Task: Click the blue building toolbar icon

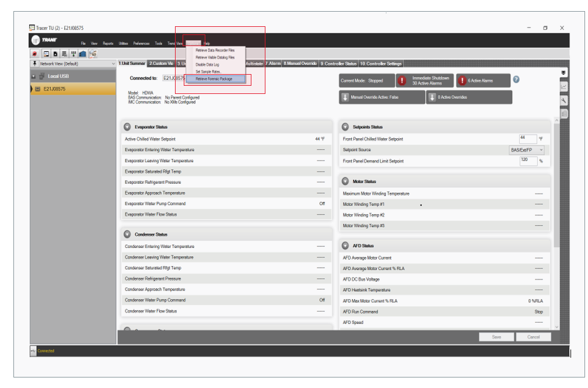Action: [82, 54]
